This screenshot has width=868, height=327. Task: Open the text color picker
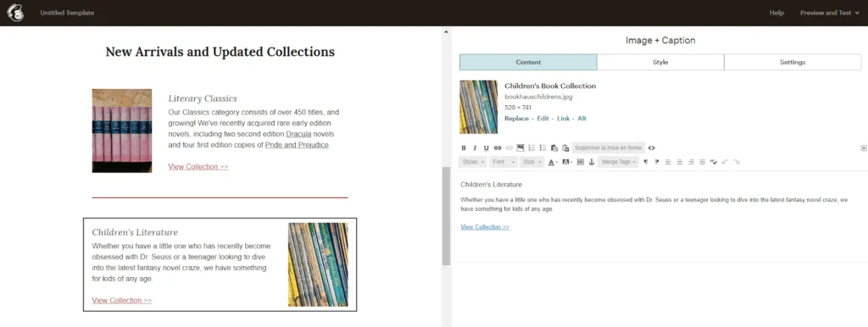[553, 162]
